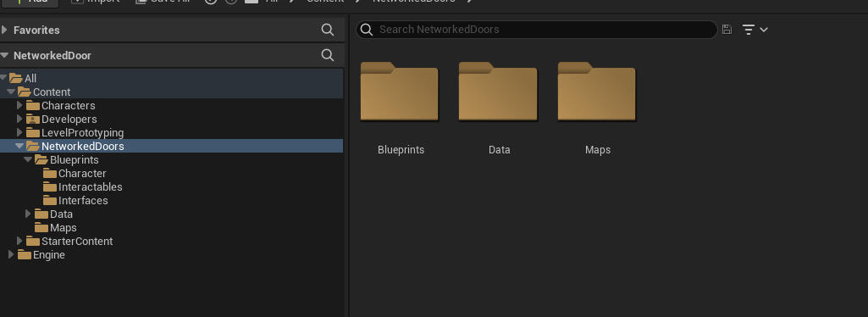This screenshot has width=868, height=317.
Task: Expand the Data folder arrow in tree
Action: tap(28, 214)
